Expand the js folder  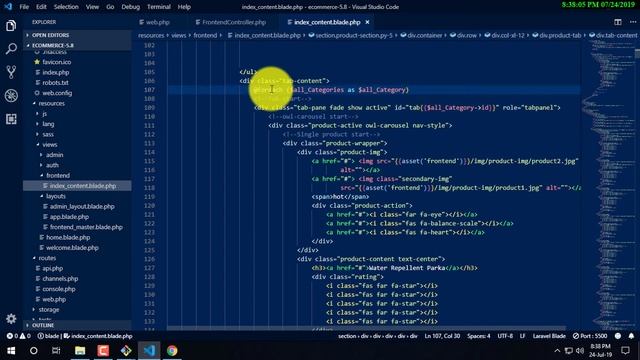click(x=44, y=113)
